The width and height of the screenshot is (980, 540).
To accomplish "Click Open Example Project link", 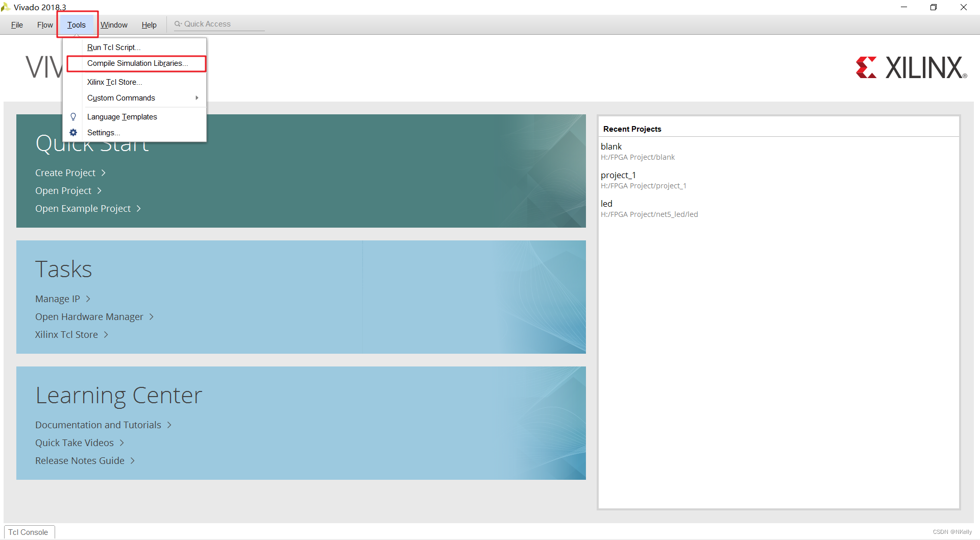I will (x=83, y=209).
